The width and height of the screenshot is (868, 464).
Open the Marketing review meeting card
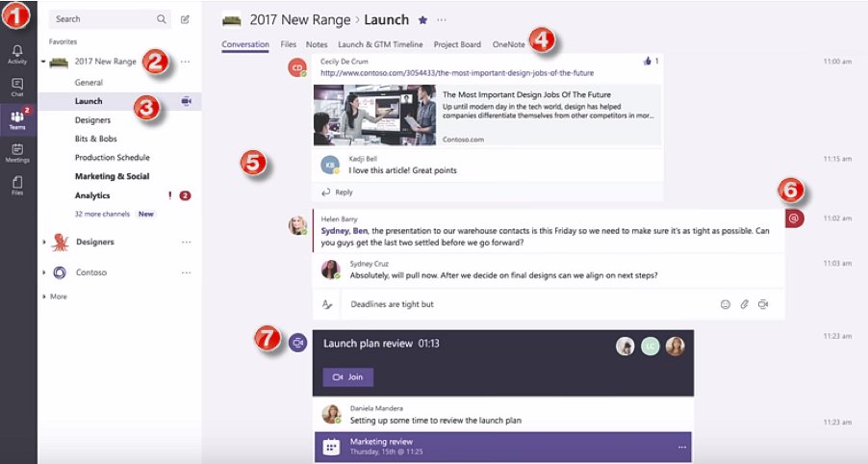point(502,447)
